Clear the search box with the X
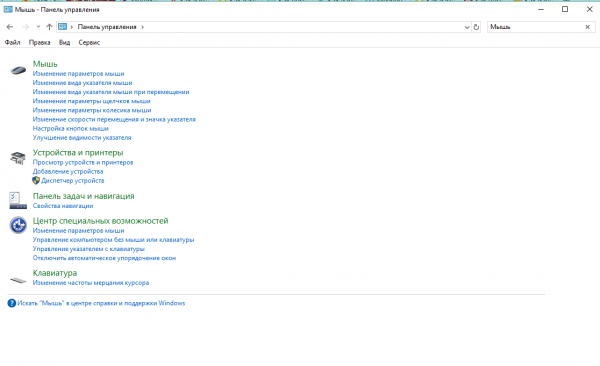The height and width of the screenshot is (366, 600). click(x=587, y=27)
